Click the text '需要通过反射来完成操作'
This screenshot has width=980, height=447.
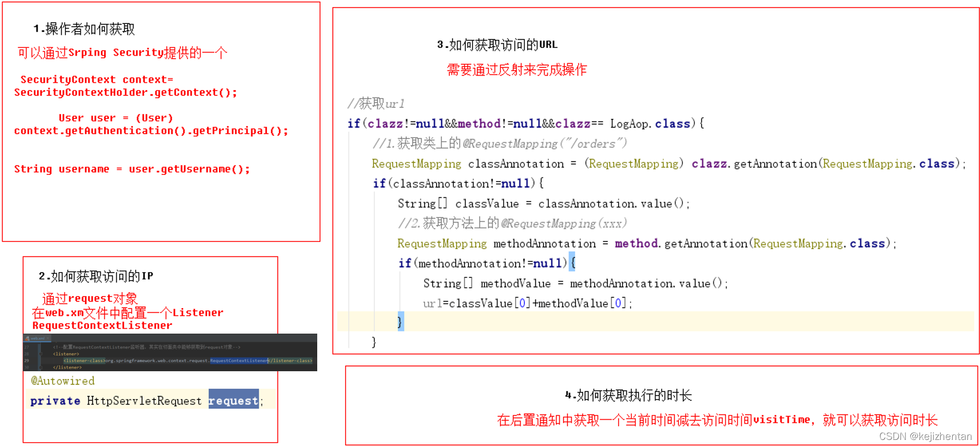[517, 70]
